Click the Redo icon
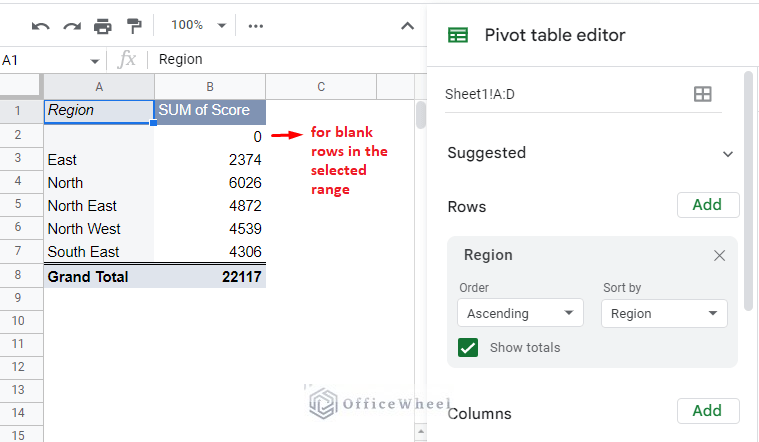Viewport: 759px width, 442px height. point(71,25)
